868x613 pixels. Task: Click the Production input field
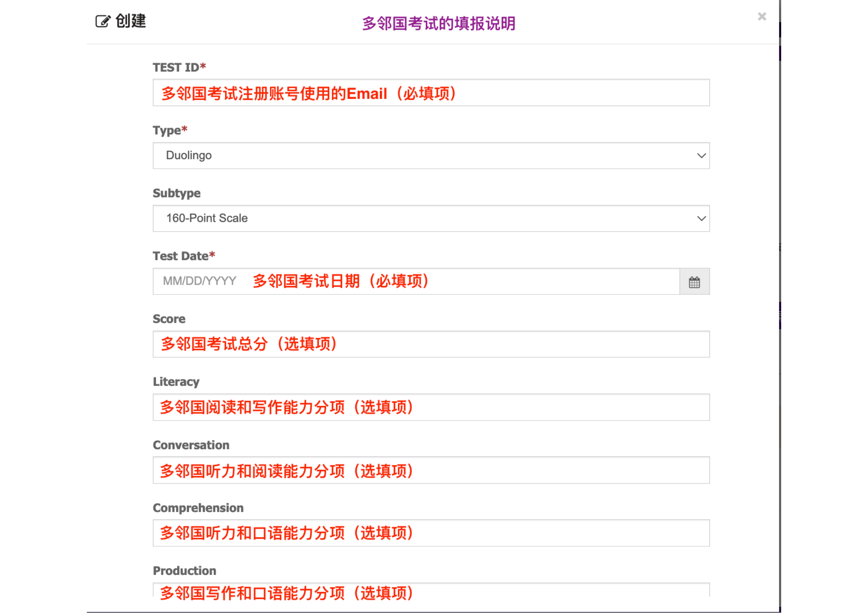pyautogui.click(x=431, y=590)
